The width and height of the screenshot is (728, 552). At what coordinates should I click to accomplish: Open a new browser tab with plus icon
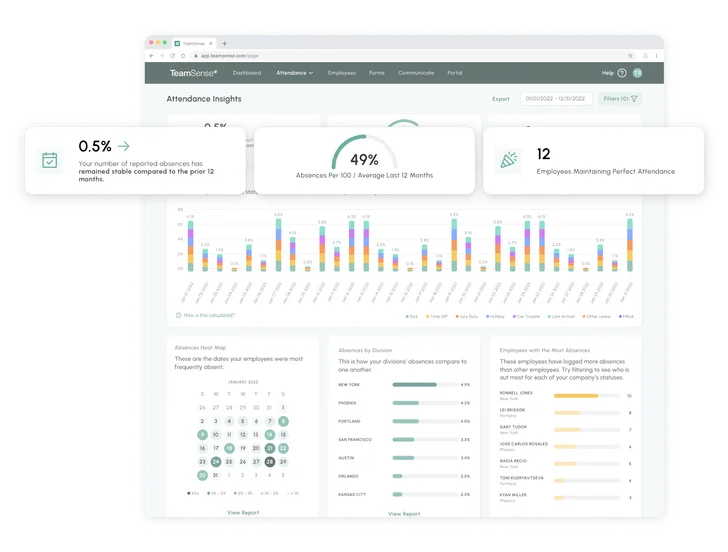coord(224,43)
